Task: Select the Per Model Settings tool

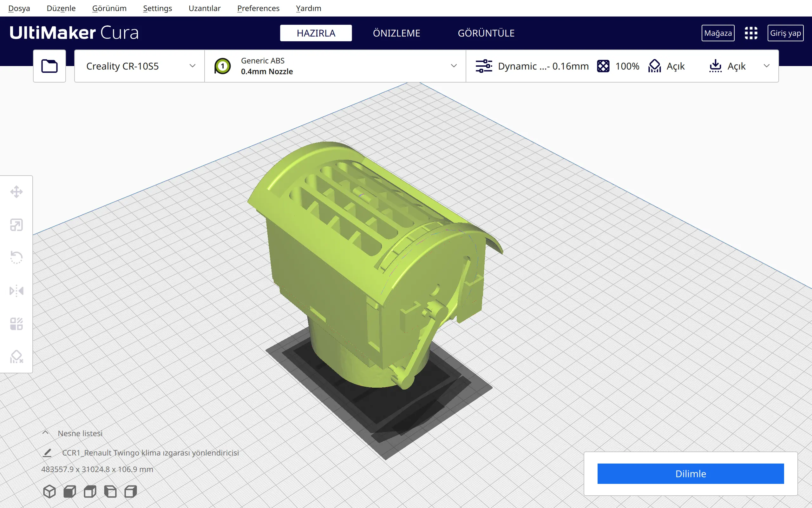Action: (x=16, y=324)
